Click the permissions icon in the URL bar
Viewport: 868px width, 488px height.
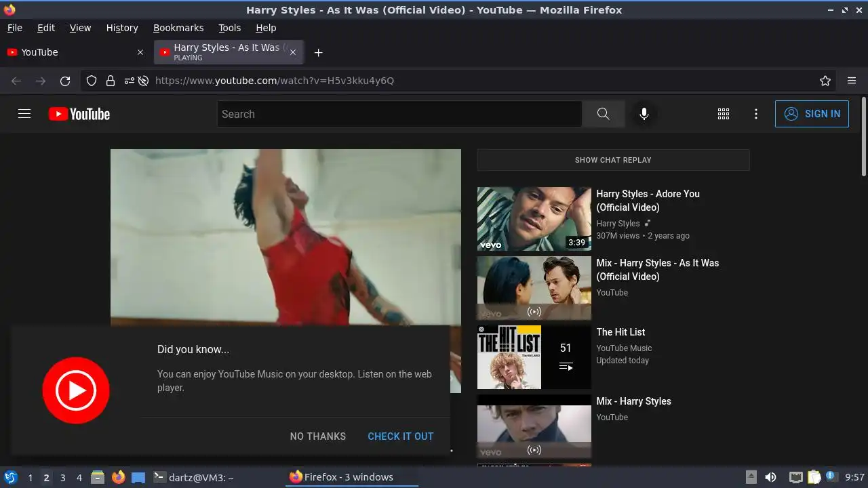tap(129, 81)
